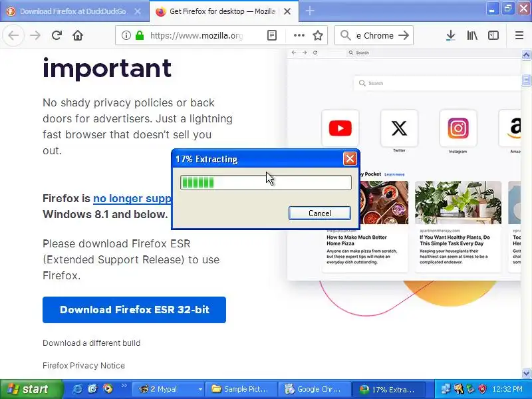532x399 pixels.
Task: Open the hamburger application menu
Action: click(x=519, y=35)
